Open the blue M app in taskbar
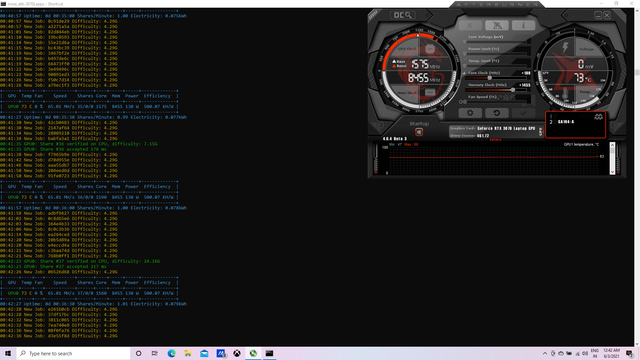The width and height of the screenshot is (640, 360). coord(221,353)
